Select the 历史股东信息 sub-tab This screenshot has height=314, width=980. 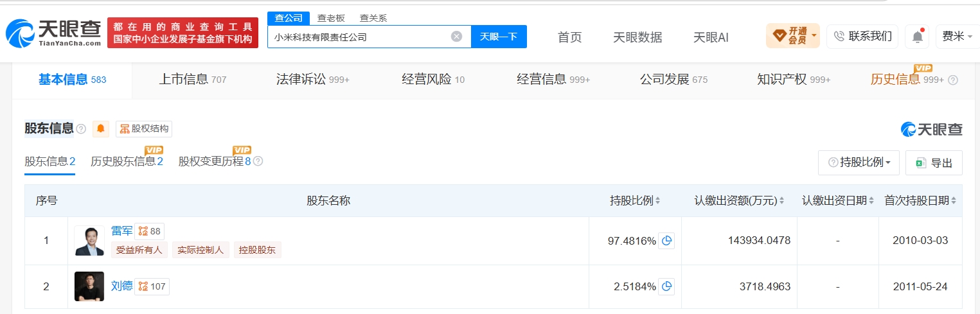tap(127, 162)
